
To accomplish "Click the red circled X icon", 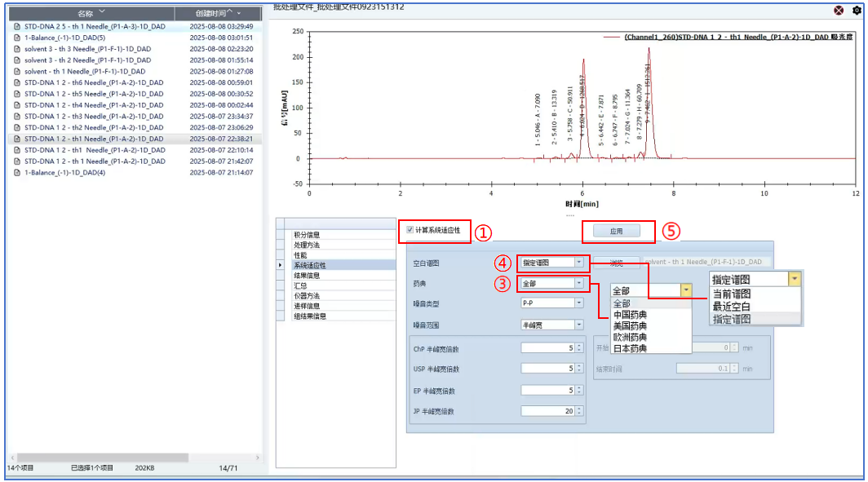I will pyautogui.click(x=839, y=11).
